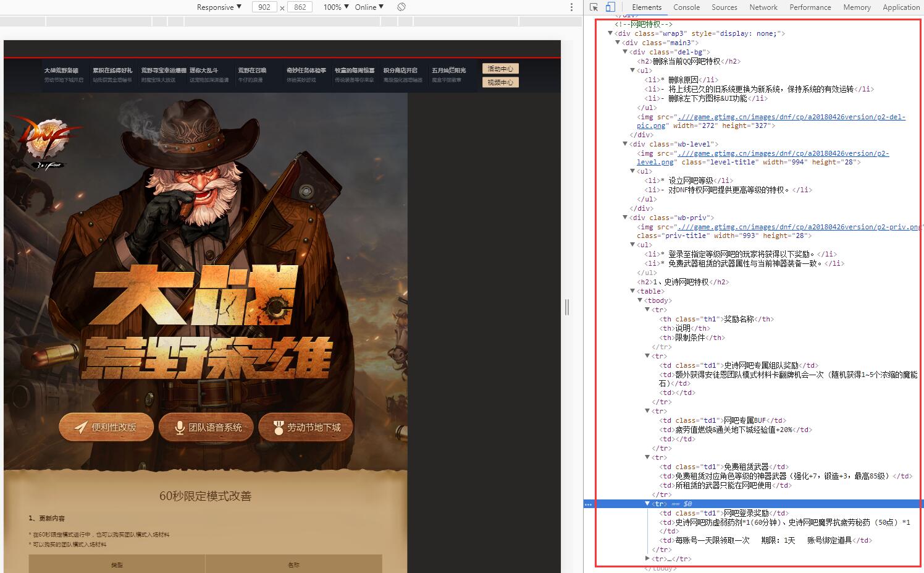Collapse the tr containing 网吧专属BUF
The image size is (924, 573).
(x=647, y=411)
